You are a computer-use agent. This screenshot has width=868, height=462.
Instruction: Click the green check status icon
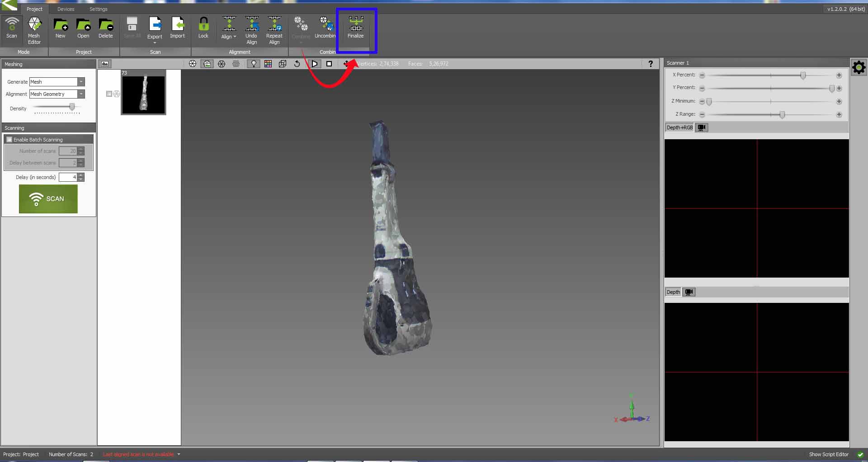point(860,455)
